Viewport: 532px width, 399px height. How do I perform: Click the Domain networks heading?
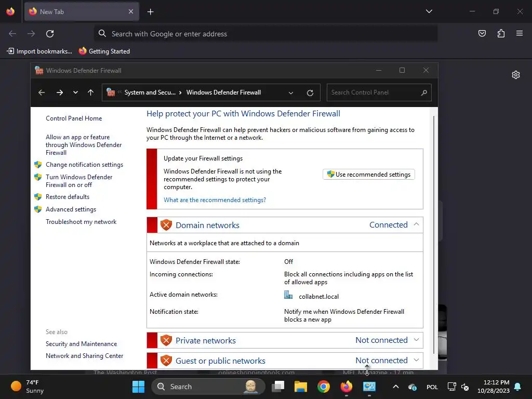(207, 225)
